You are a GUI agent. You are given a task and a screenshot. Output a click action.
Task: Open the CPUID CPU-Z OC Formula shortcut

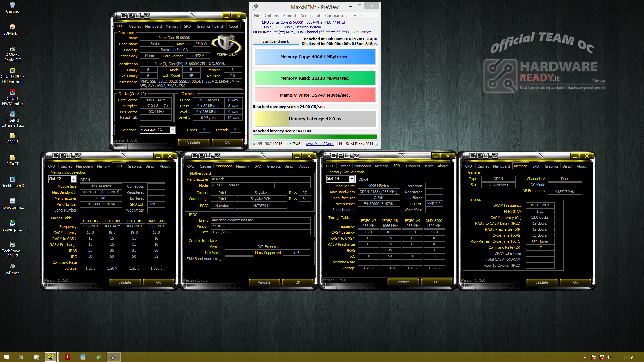click(x=12, y=76)
